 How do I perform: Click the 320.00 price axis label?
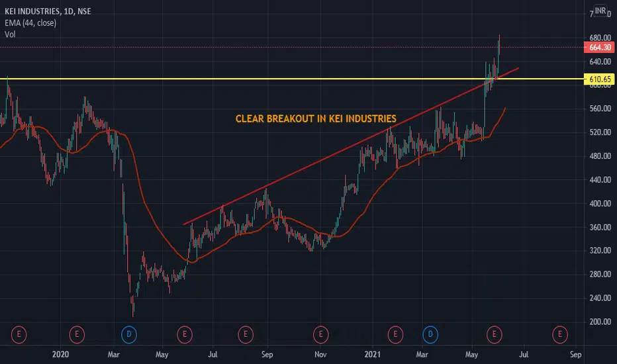[600, 251]
